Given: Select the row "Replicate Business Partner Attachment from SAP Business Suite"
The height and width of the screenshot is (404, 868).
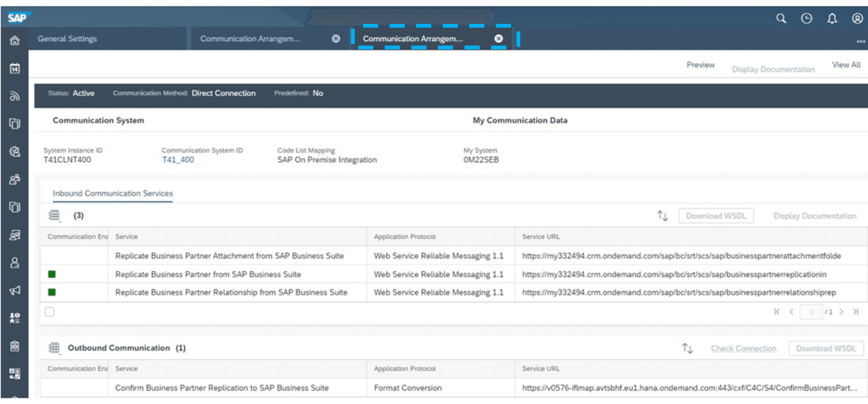Looking at the screenshot, I should pos(454,256).
